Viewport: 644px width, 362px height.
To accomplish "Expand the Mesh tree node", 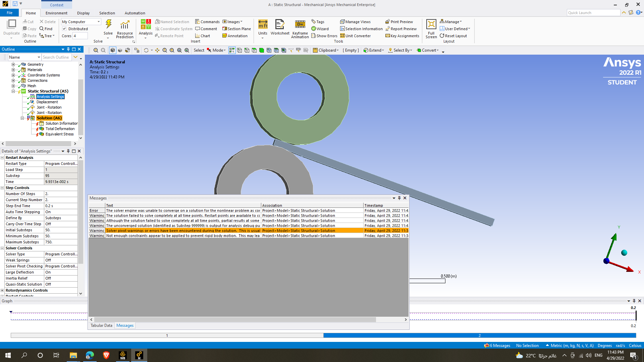I will pyautogui.click(x=13, y=86).
